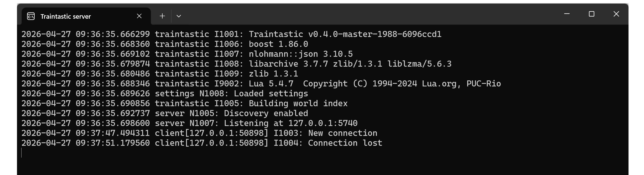Maximize the terminal window

(592, 14)
